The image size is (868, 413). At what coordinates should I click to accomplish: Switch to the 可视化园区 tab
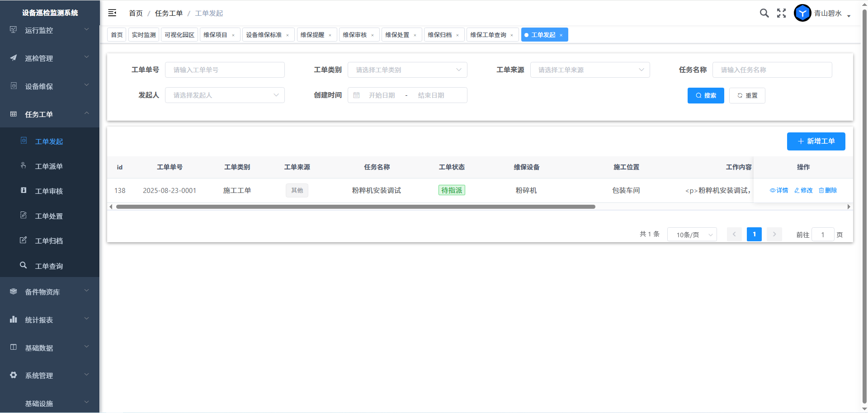(x=179, y=35)
